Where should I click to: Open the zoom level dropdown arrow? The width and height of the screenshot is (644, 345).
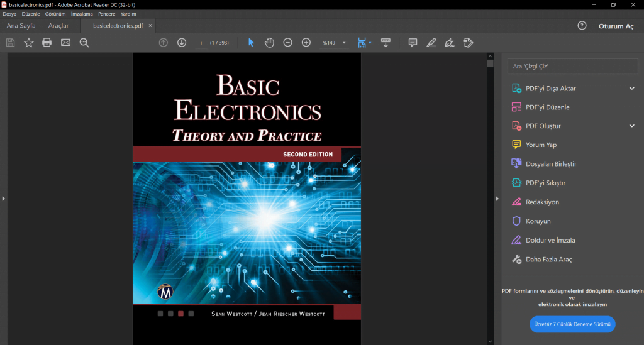click(344, 43)
